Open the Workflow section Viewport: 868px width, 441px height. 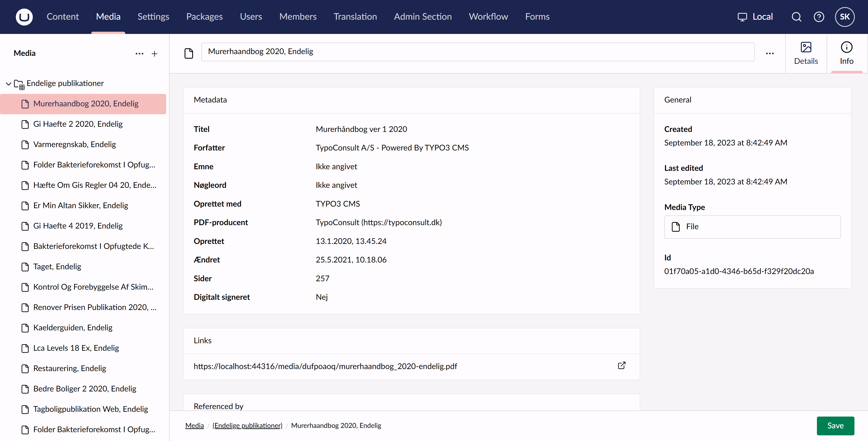point(488,17)
